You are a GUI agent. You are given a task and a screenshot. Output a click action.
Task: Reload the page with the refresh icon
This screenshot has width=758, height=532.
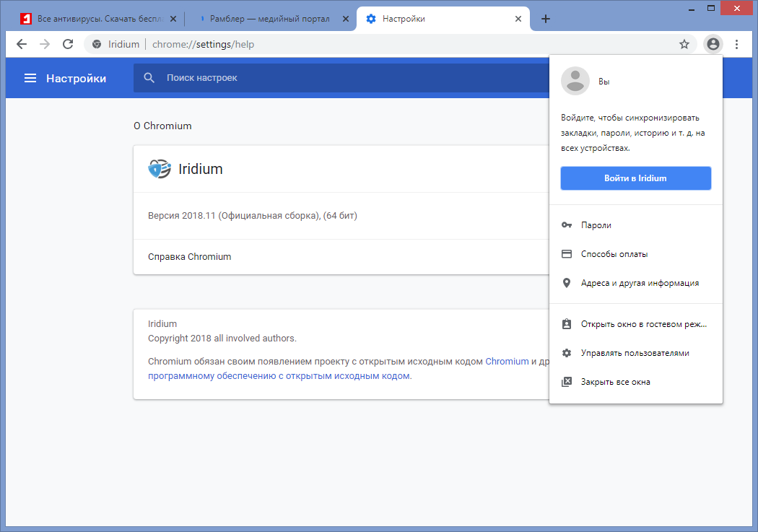click(68, 45)
